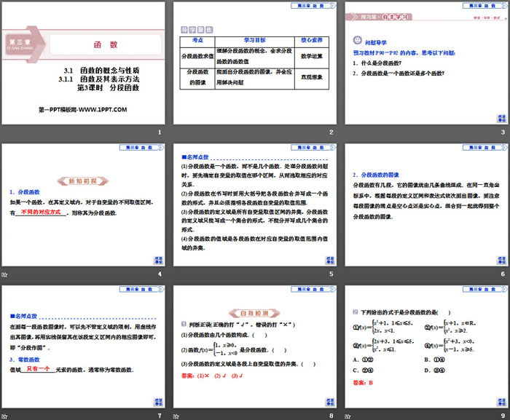This screenshot has height=420, width=510.
Task: Click the chapter header tag on slide 2
Action: (x=313, y=6)
